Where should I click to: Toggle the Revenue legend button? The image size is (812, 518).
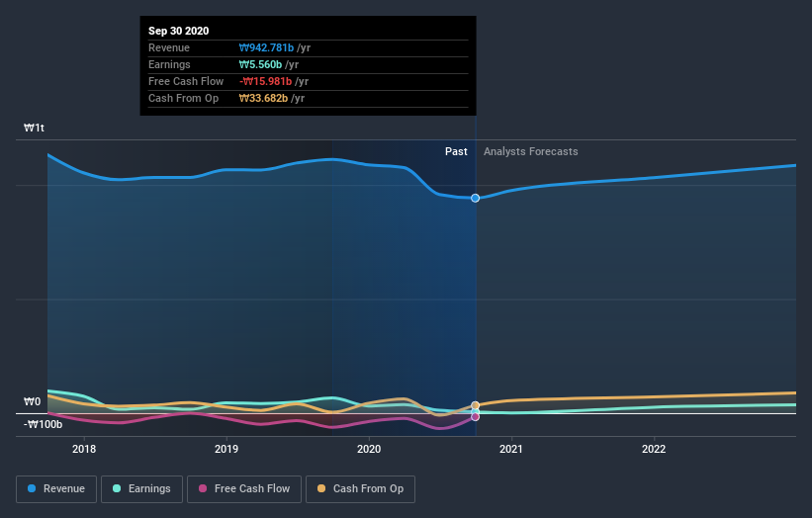pyautogui.click(x=56, y=489)
